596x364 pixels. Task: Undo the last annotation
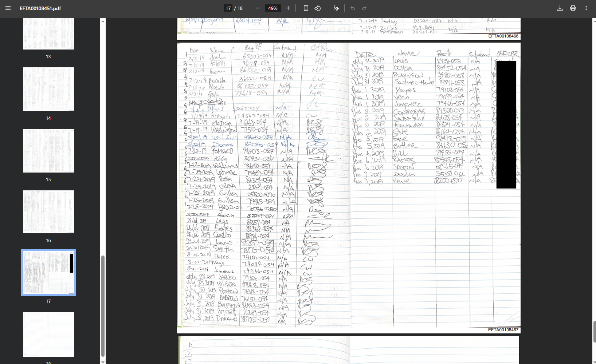tap(353, 8)
